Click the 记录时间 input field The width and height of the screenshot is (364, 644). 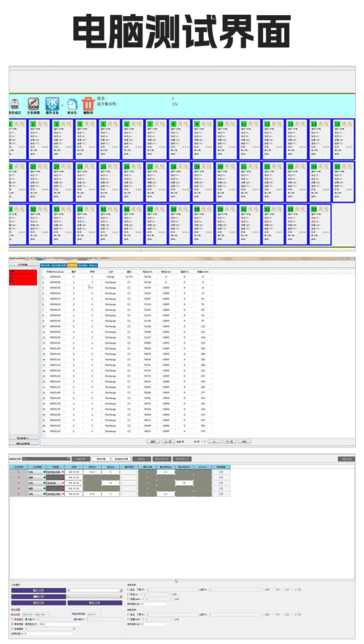(x=48, y=634)
